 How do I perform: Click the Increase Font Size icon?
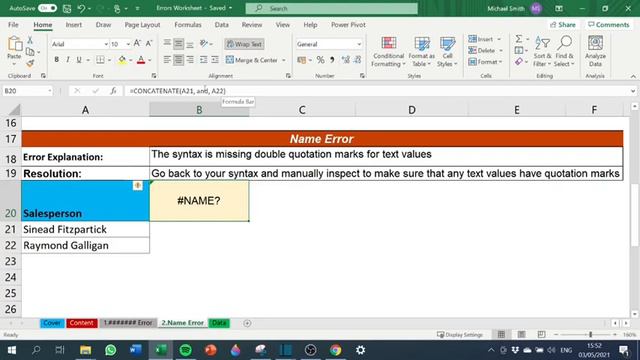click(137, 43)
